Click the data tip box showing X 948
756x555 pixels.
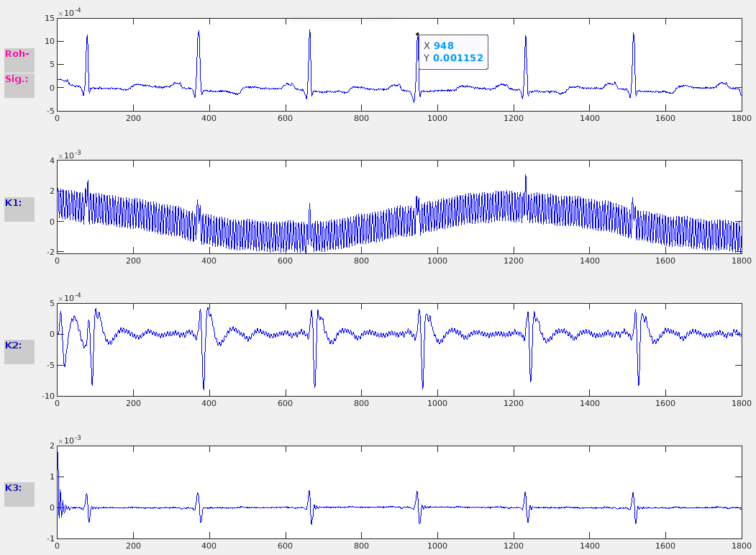(452, 52)
